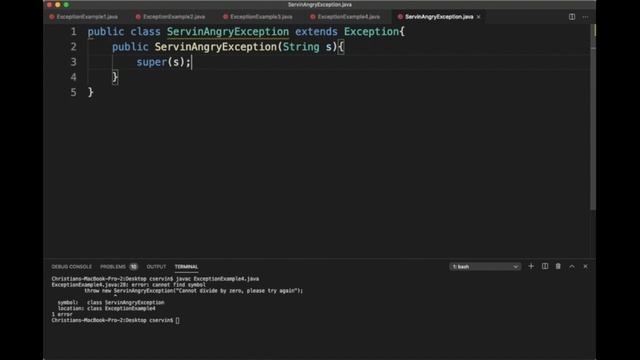The height and width of the screenshot is (360, 640).
Task: Maximize the panel with the up chevron
Action: click(x=572, y=266)
